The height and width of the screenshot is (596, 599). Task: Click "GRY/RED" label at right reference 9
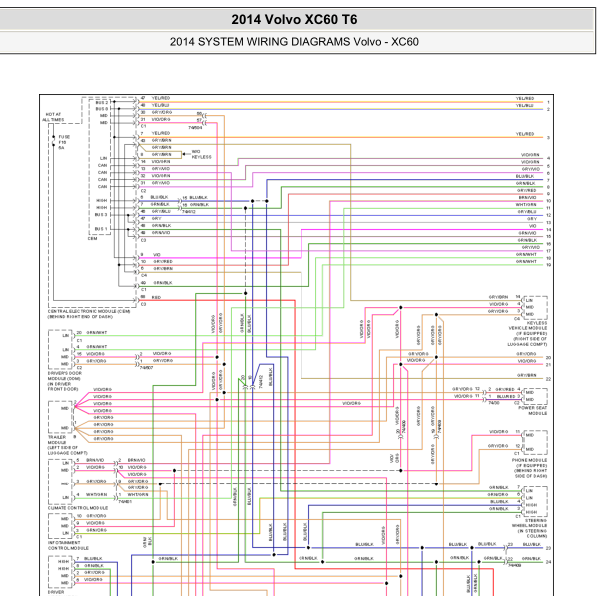pyautogui.click(x=527, y=190)
